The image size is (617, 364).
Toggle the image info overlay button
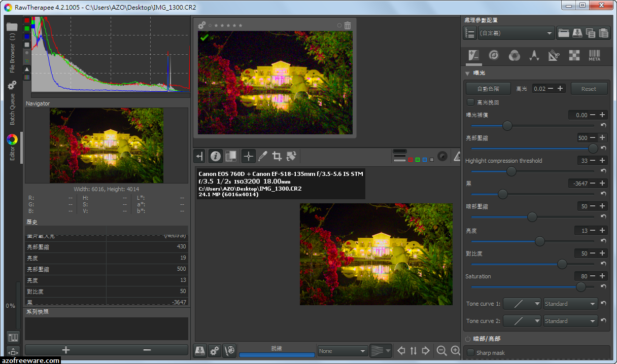(216, 157)
